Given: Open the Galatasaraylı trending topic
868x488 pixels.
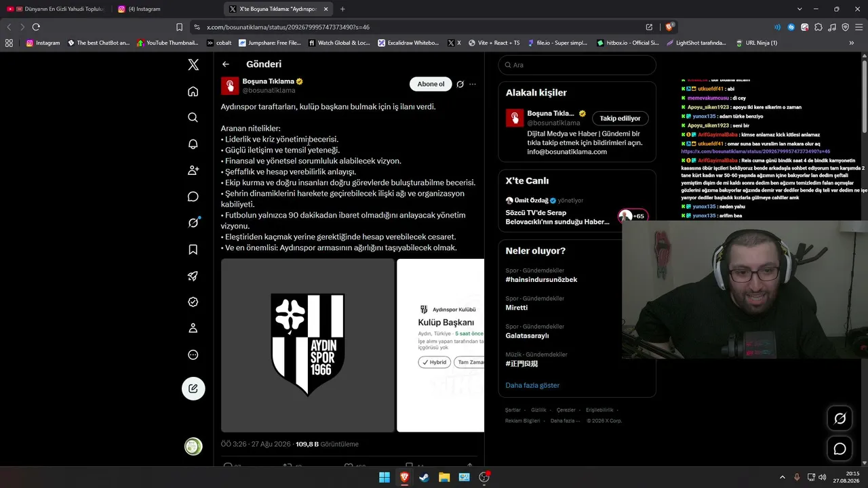Looking at the screenshot, I should pyautogui.click(x=528, y=335).
